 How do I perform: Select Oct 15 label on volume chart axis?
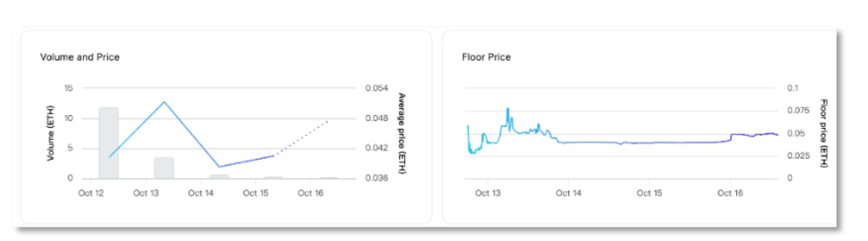[x=256, y=193]
